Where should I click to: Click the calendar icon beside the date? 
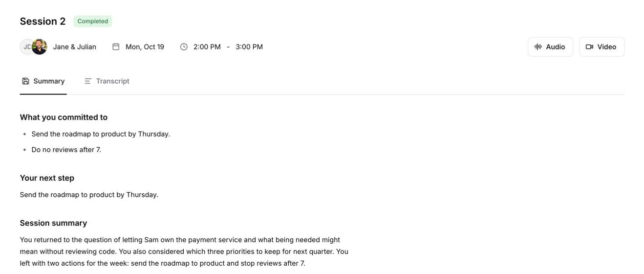coord(116,47)
